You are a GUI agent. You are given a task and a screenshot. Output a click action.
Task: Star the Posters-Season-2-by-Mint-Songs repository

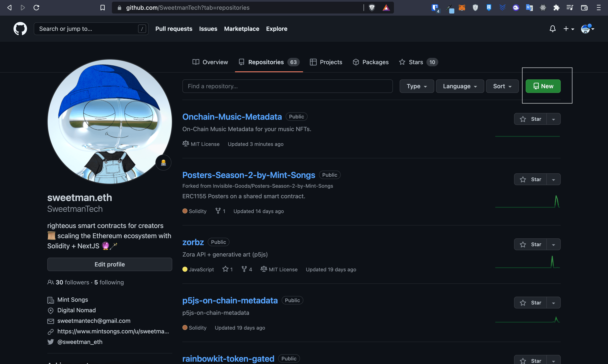(x=530, y=179)
